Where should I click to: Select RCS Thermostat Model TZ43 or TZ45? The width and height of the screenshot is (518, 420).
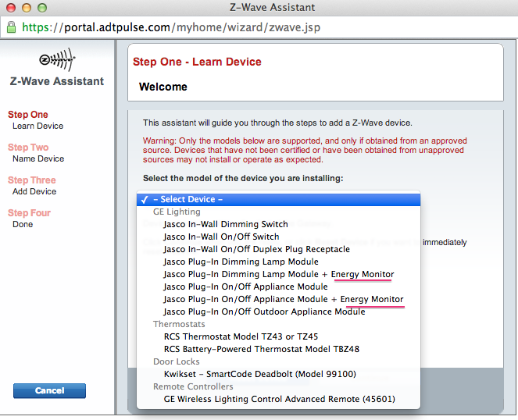(278, 336)
